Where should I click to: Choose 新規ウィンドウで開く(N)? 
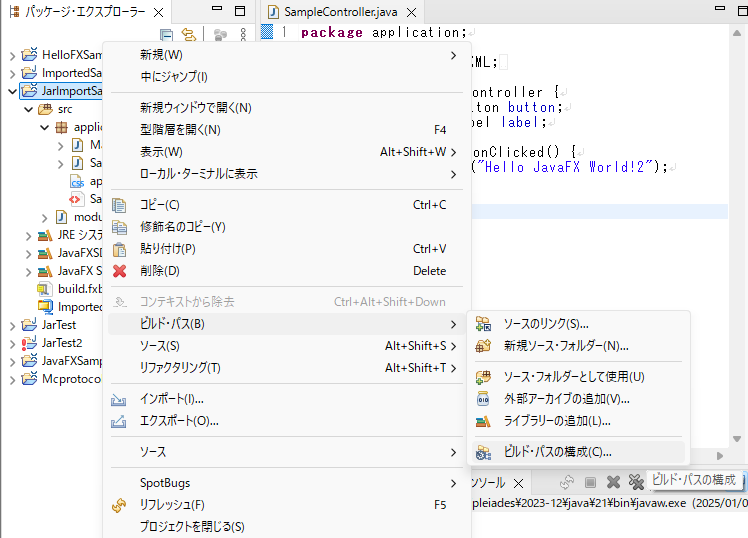pyautogui.click(x=286, y=108)
